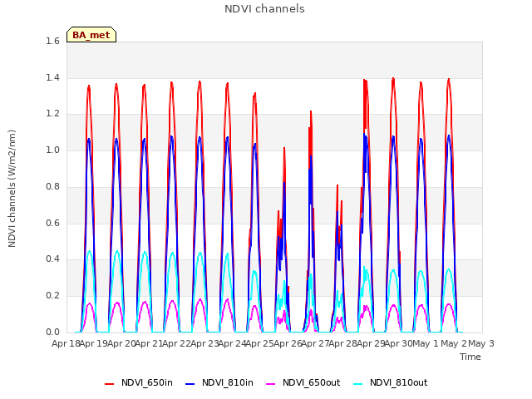This screenshot has width=532, height=399.
Task: Click the Apr 30 x-axis tick label
Action: (398, 343)
